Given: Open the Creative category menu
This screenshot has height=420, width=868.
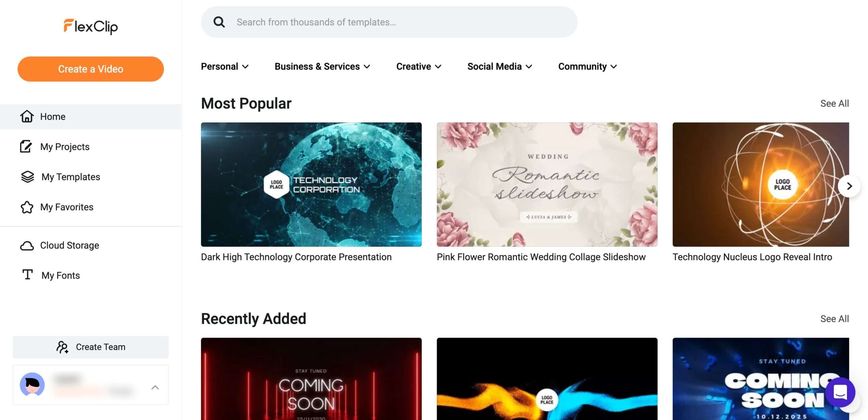Looking at the screenshot, I should click(418, 66).
